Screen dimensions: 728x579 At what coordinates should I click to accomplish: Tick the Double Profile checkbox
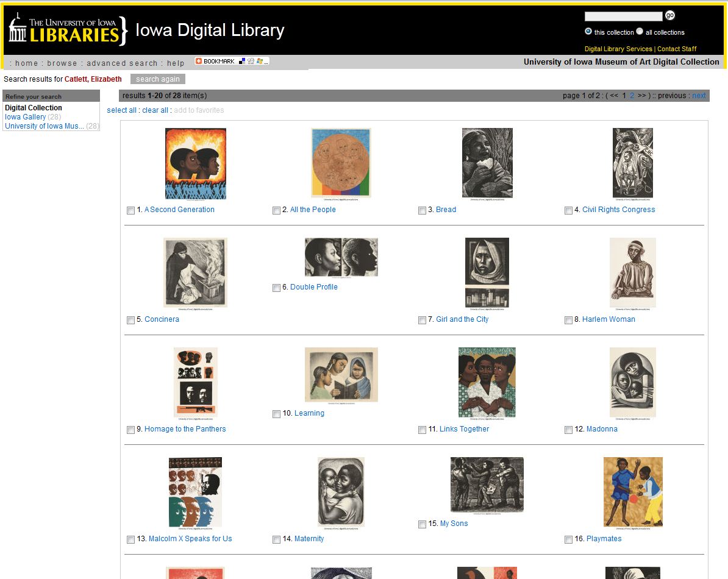pos(276,288)
